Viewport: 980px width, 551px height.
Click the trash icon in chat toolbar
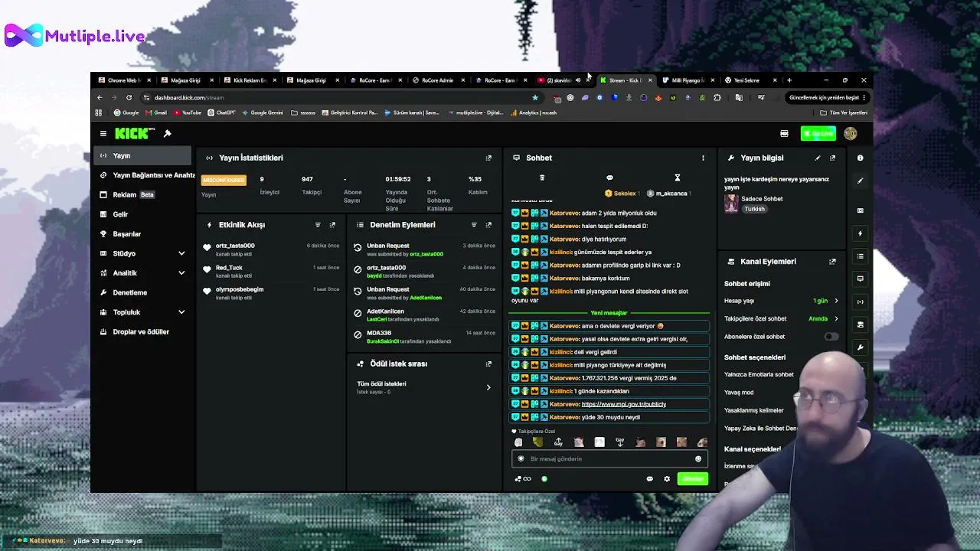pos(542,178)
